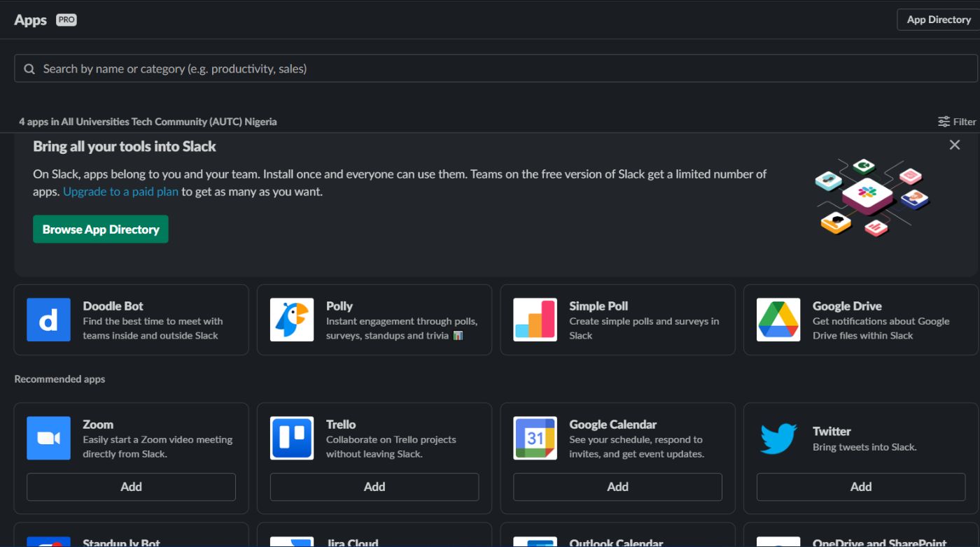The width and height of the screenshot is (980, 547).
Task: Click the Filter sliders icon
Action: point(944,122)
